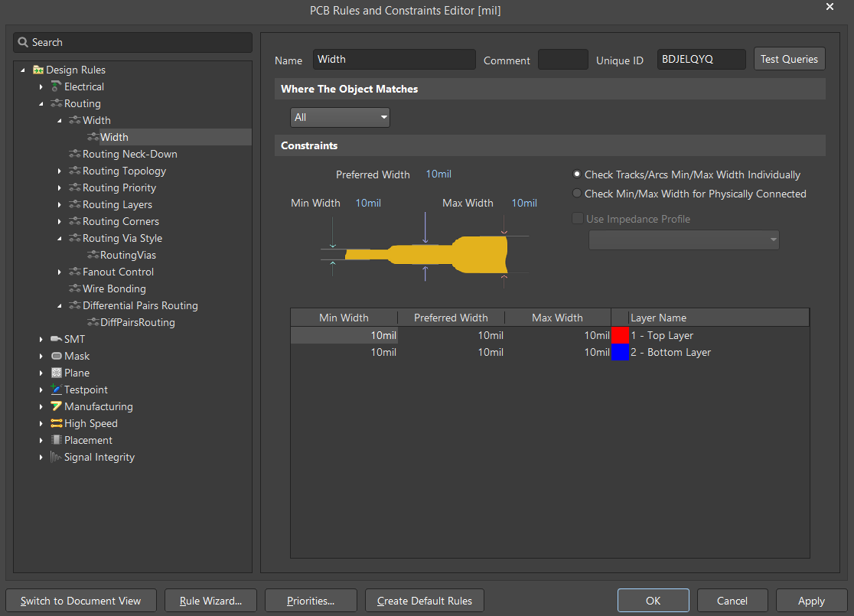Viewport: 854px width, 616px height.
Task: Click the Preferred Width 10mil value
Action: point(438,174)
